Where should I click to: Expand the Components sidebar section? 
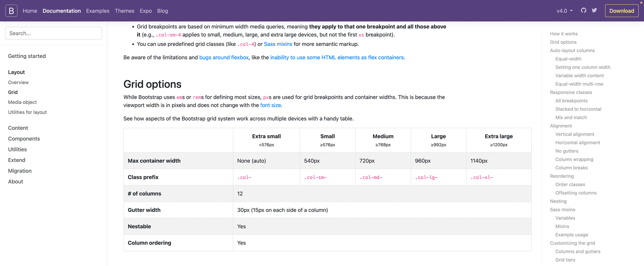[24, 139]
